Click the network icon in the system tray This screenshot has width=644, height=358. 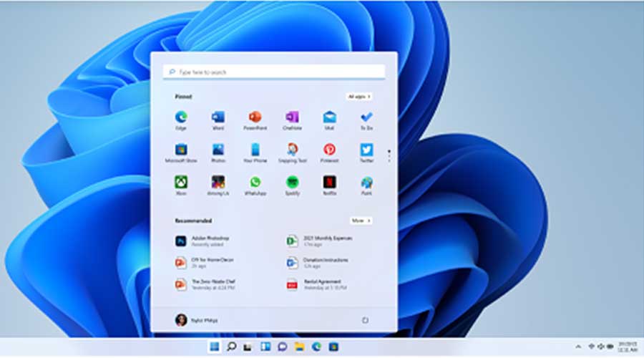(x=591, y=347)
